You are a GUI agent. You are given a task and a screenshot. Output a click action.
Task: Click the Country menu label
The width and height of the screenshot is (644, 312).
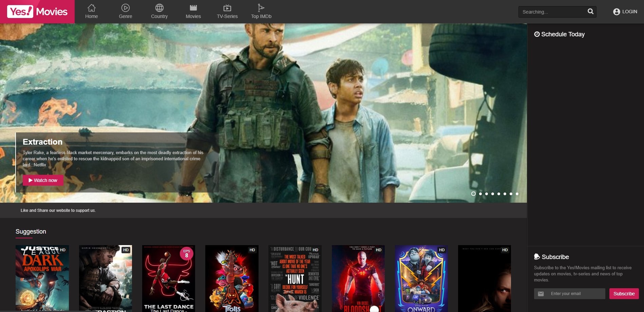coord(159,16)
